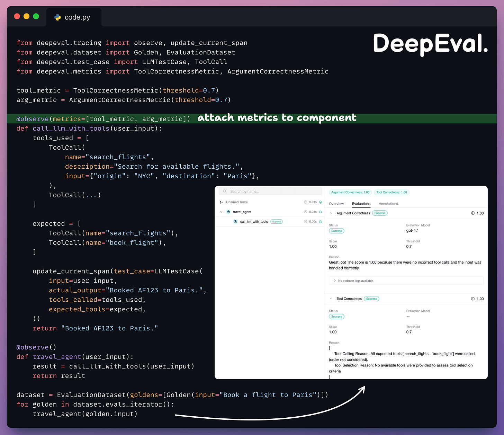The image size is (504, 435).
Task: Click the 'dataset = EvaluationDataset' code line
Action: (172, 395)
